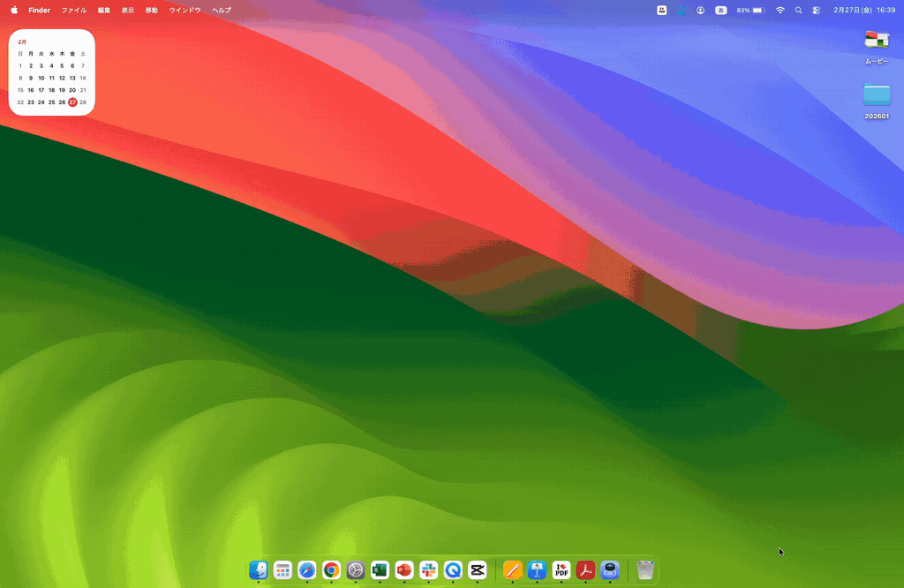This screenshot has width=904, height=588.
Task: Open the ファイル menu
Action: pos(73,11)
